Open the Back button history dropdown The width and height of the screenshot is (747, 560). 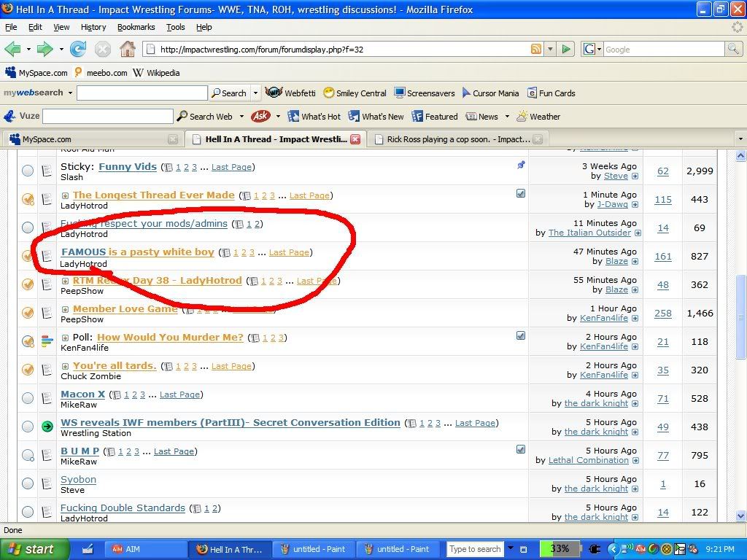coord(28,49)
